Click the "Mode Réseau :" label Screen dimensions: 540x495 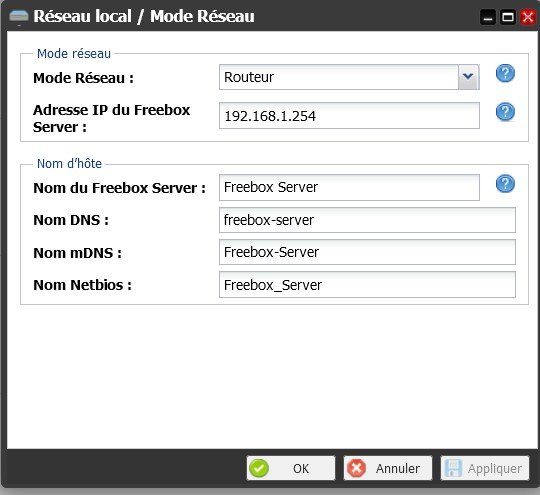click(83, 78)
